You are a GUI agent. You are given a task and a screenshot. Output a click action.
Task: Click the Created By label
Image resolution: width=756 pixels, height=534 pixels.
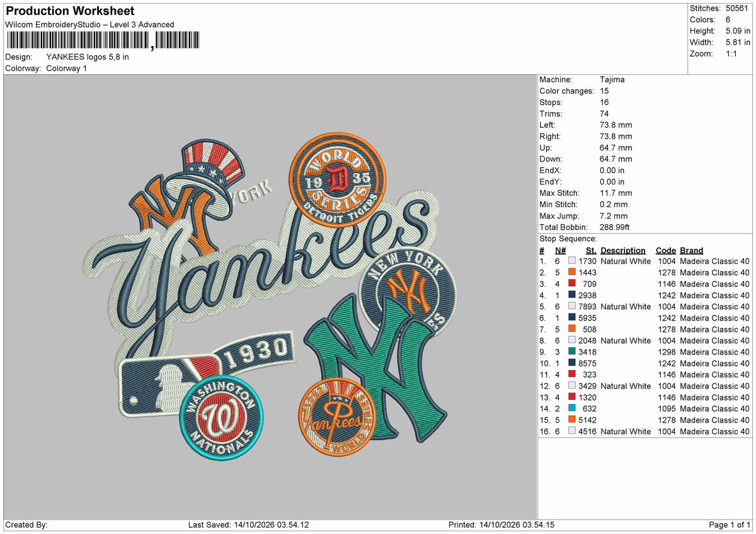[26, 525]
